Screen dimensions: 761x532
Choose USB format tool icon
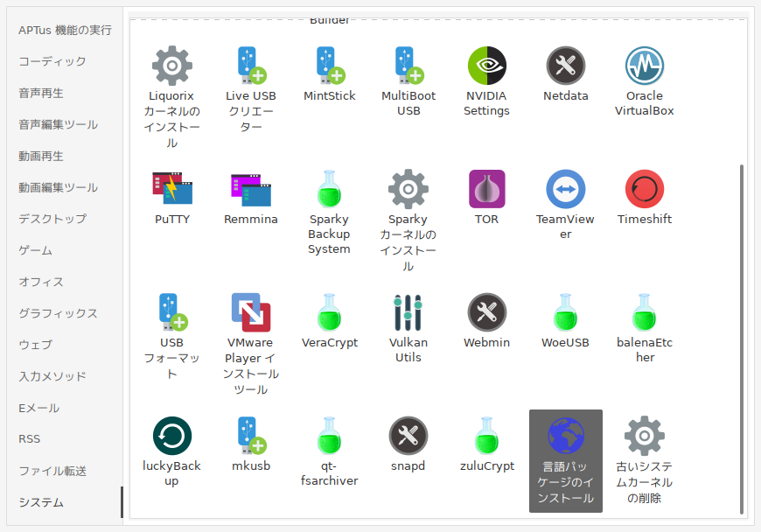[x=172, y=312]
